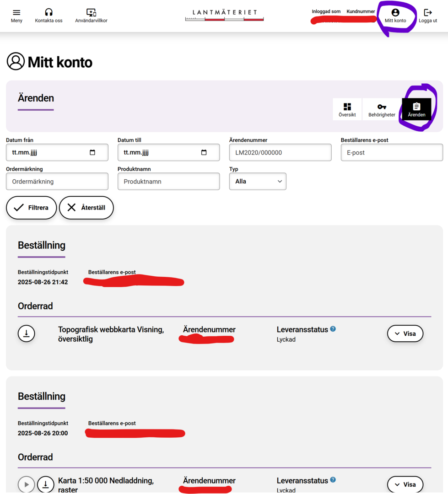Expand Visa for Karta 1:50 000 order
Viewport: 448px width, 494px height.
coord(405,484)
